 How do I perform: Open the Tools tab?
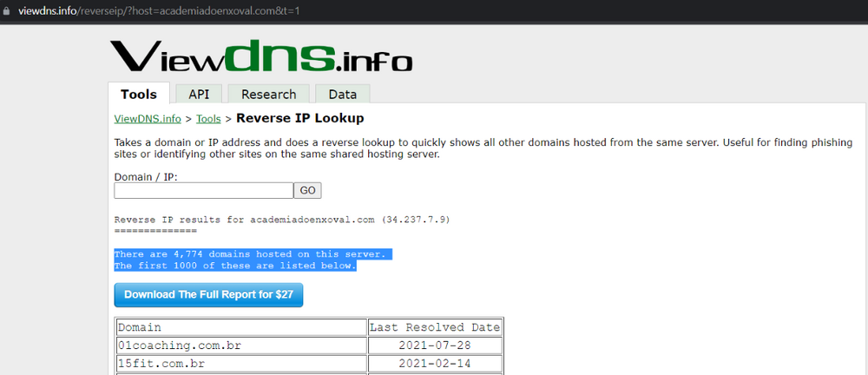pos(139,94)
